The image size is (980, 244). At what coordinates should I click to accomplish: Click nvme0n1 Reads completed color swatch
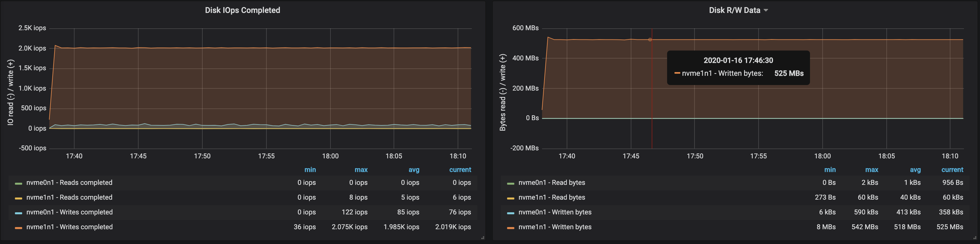18,184
